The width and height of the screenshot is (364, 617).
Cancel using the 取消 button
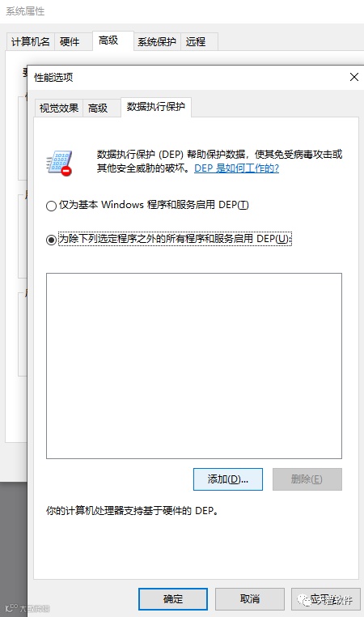pos(250,599)
